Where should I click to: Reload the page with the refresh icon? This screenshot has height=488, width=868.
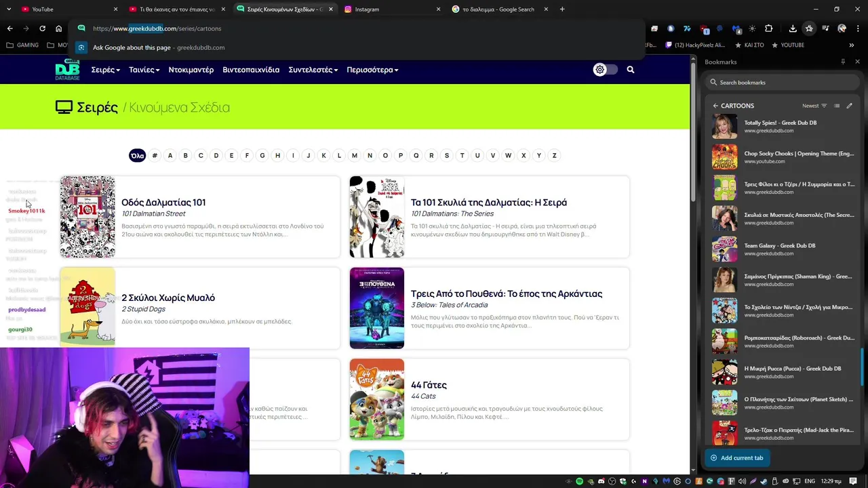point(42,28)
